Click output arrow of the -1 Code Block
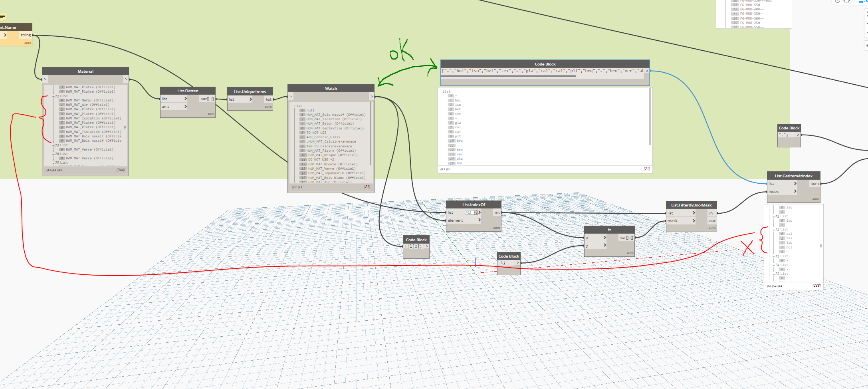868x389 pixels. coord(518,262)
